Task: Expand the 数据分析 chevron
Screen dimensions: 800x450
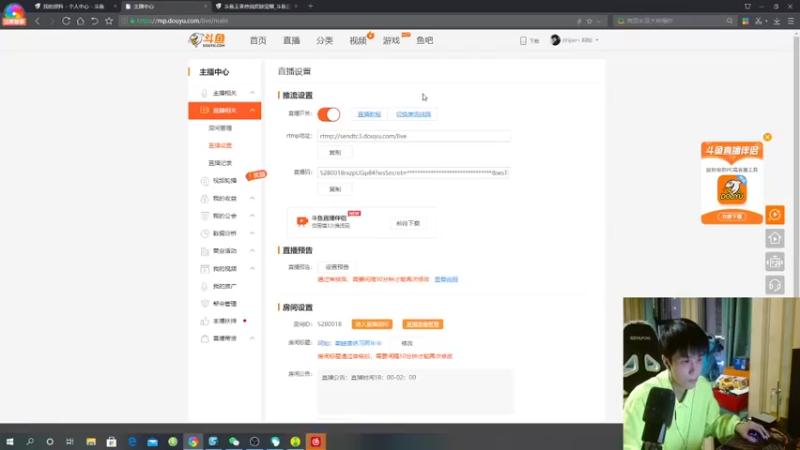Action: click(x=252, y=233)
